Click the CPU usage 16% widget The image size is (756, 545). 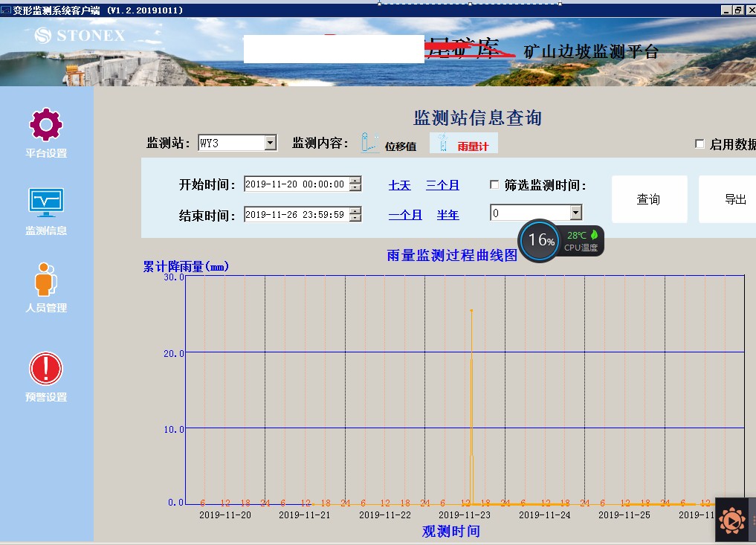tap(539, 240)
